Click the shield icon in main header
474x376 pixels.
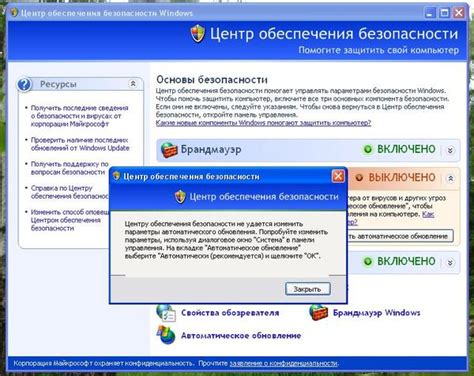click(198, 33)
